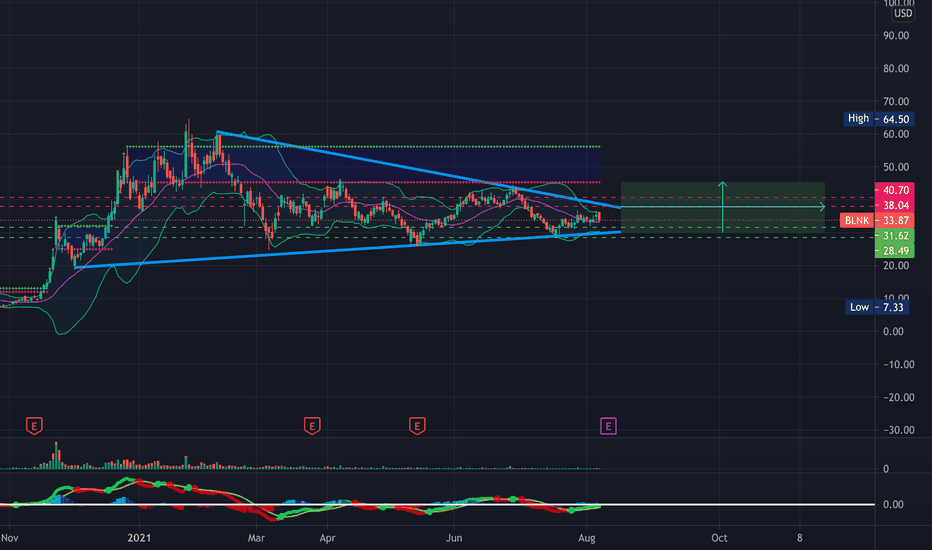Click the 90.00 price axis label
932x550 pixels.
(x=896, y=36)
